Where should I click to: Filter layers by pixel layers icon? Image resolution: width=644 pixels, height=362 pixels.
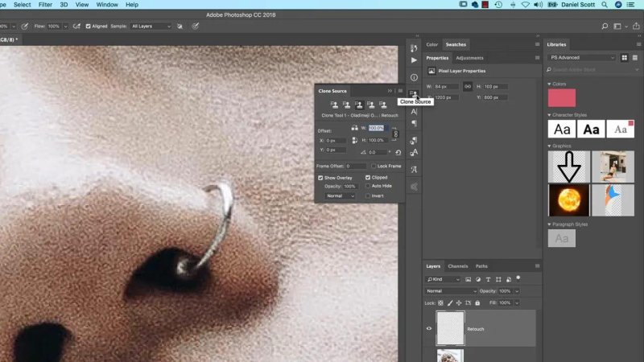click(469, 279)
